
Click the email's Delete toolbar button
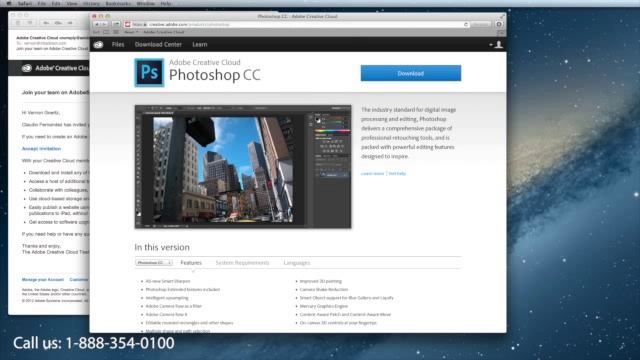(18, 23)
